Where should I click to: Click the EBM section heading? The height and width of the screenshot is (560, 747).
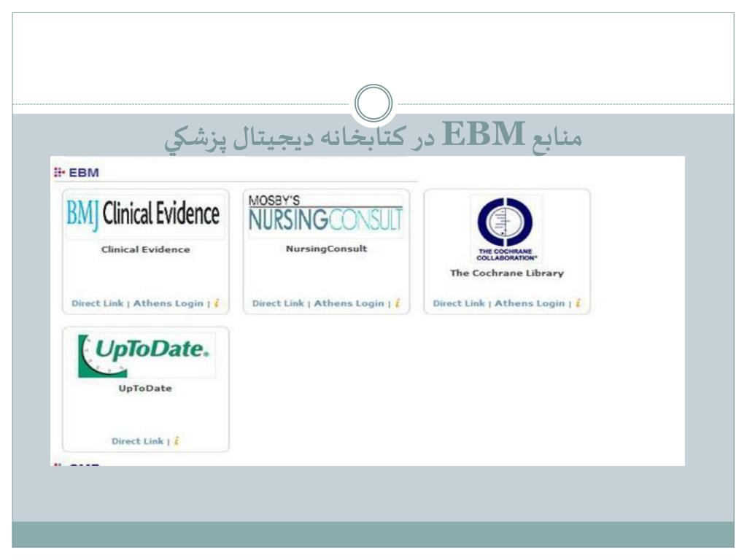pos(84,173)
